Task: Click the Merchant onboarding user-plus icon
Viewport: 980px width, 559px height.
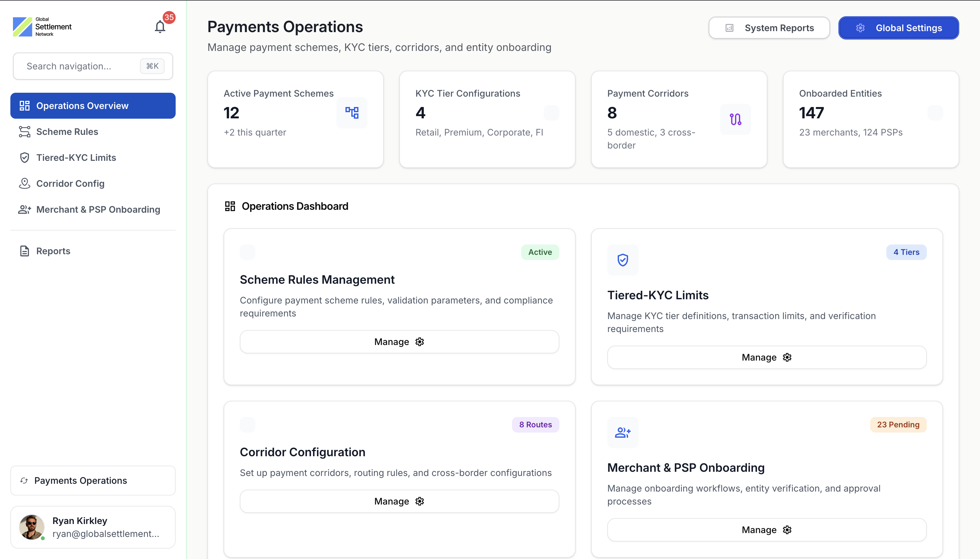Action: pos(622,433)
